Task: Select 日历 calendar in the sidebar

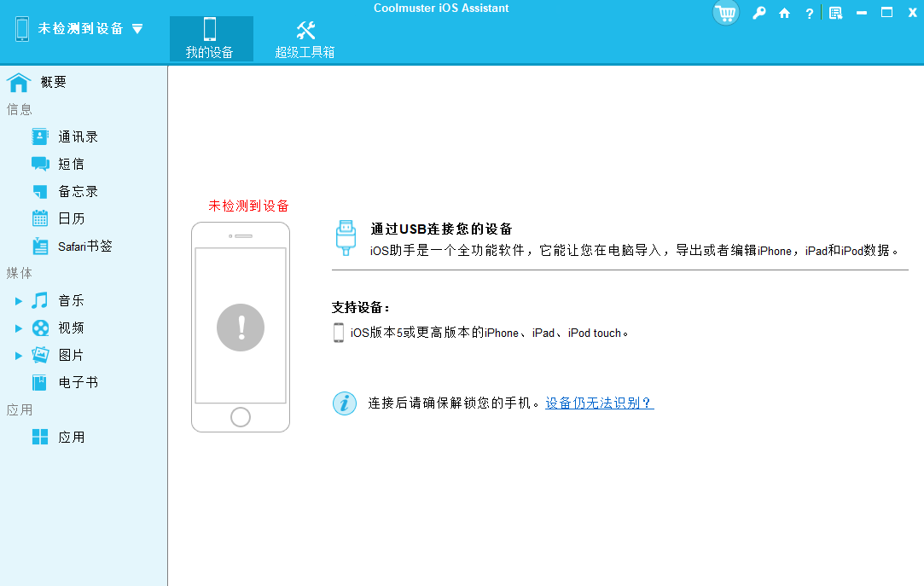Action: [x=70, y=218]
